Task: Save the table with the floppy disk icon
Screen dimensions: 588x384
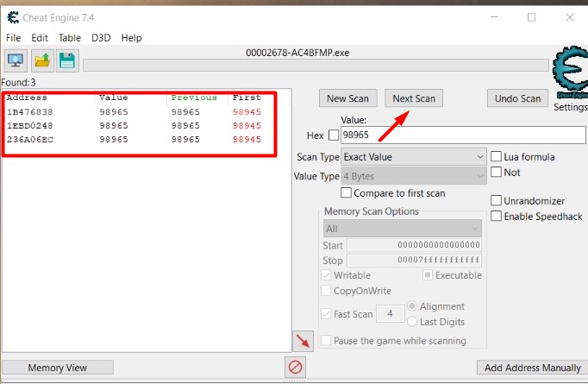Action: click(67, 60)
